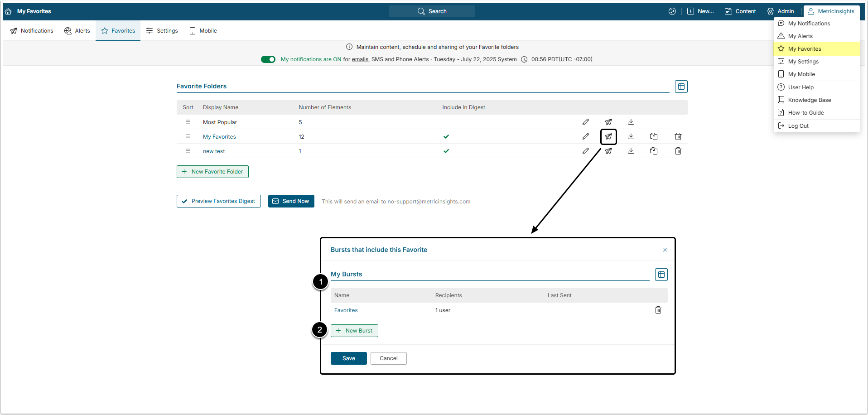Open bursts for Most Popular via paper-plane icon
This screenshot has height=415, width=868.
pyautogui.click(x=608, y=122)
